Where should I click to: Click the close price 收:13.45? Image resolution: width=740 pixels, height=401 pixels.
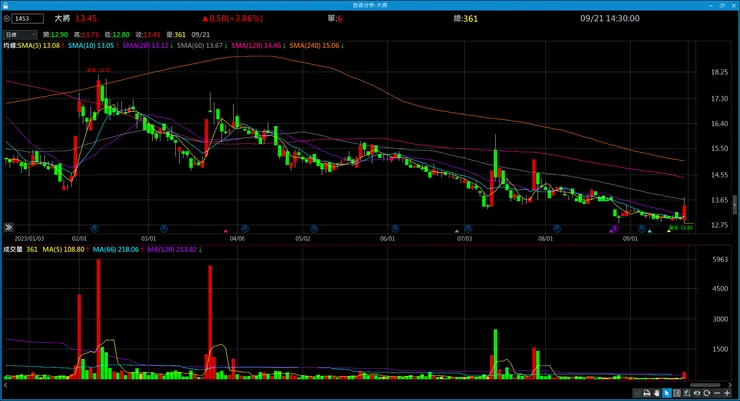(x=148, y=34)
